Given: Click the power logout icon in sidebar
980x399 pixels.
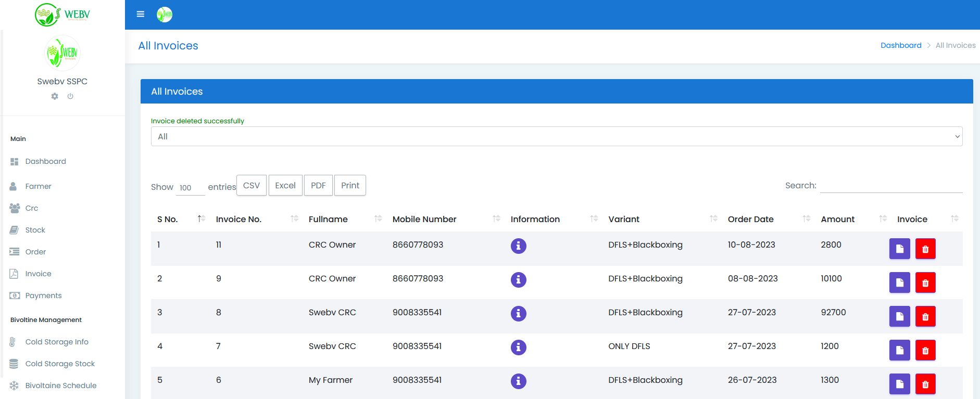Looking at the screenshot, I should click(70, 96).
